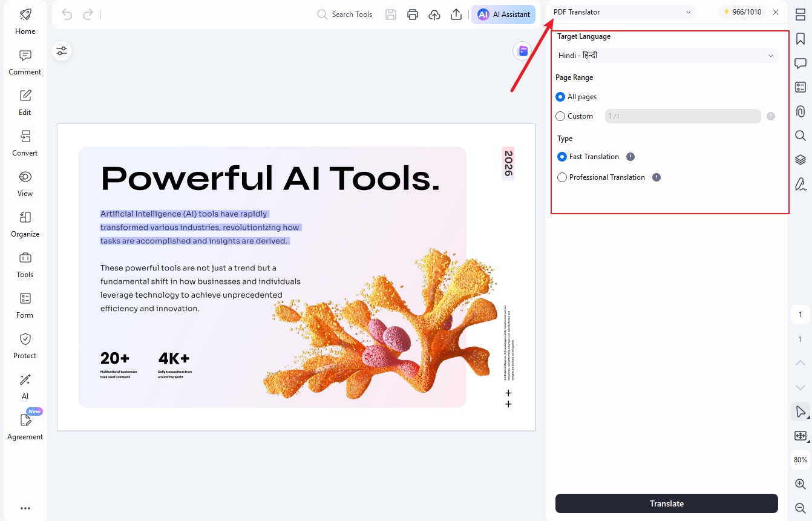Click the current page number box
812x521 pixels.
[x=801, y=315]
